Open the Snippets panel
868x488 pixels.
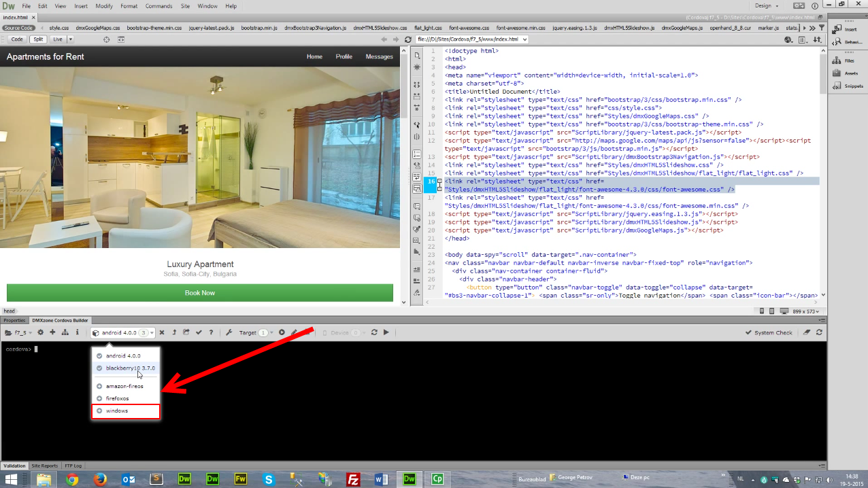pos(846,86)
